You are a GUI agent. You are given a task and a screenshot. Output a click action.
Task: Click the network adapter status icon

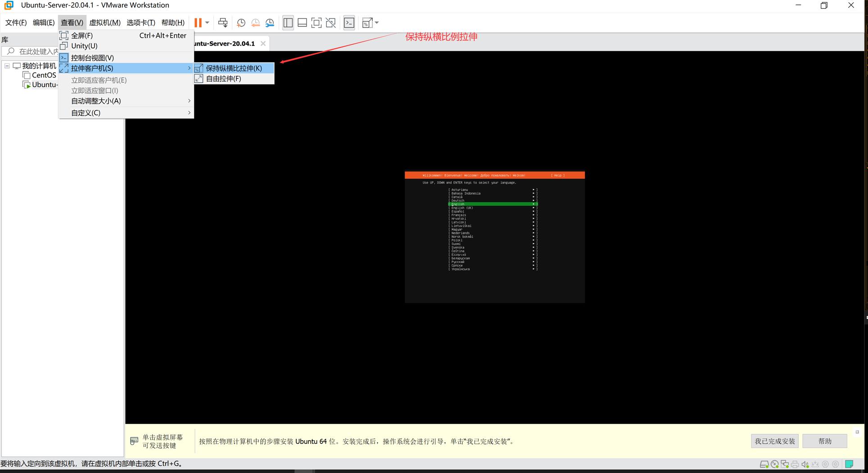point(785,464)
